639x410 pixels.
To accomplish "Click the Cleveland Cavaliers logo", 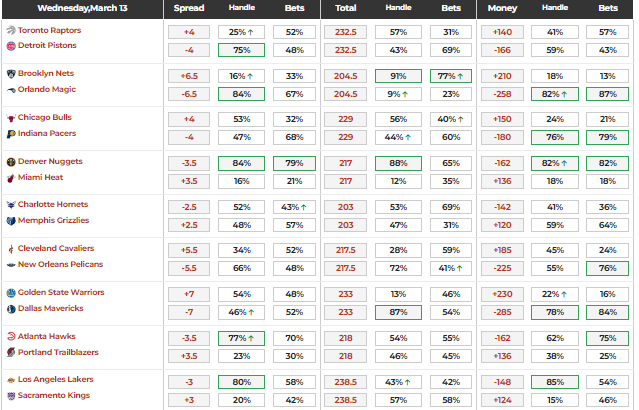I will coord(11,249).
